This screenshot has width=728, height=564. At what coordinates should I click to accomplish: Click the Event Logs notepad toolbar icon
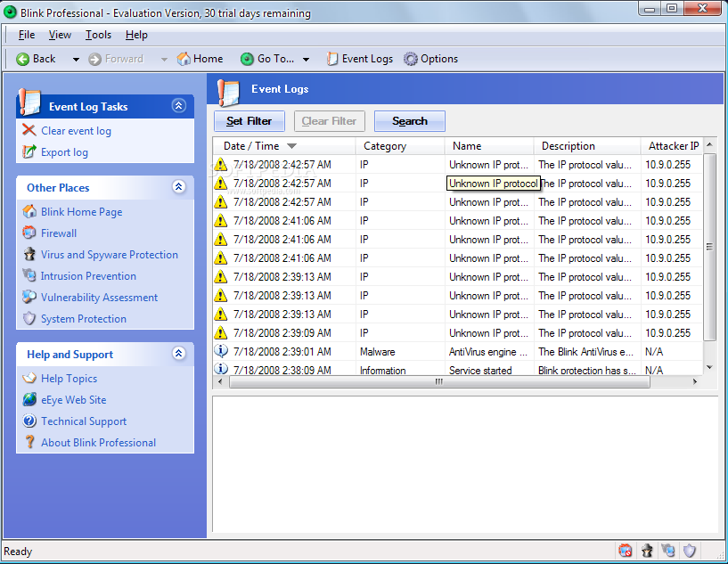332,59
